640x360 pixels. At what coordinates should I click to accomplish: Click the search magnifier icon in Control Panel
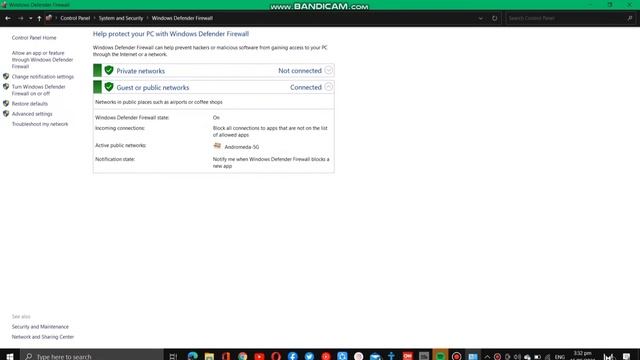pos(630,18)
